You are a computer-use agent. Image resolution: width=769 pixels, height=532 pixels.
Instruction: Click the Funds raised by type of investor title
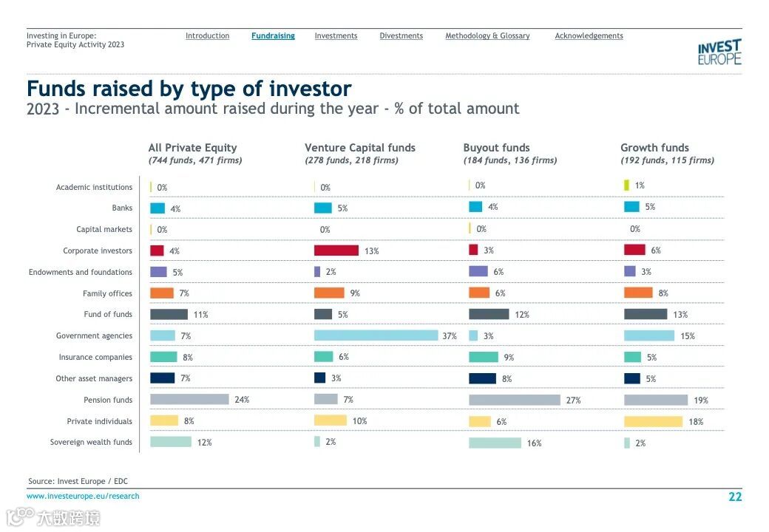click(x=189, y=89)
